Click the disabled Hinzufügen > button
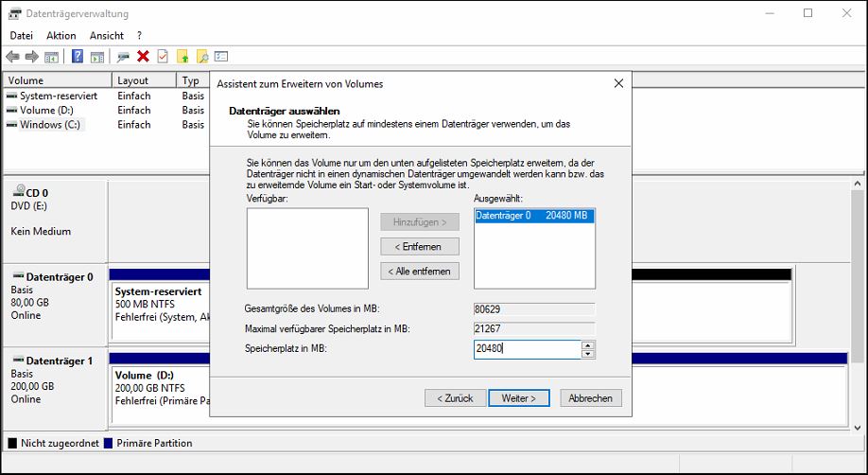Image resolution: width=868 pixels, height=475 pixels. pyautogui.click(x=420, y=221)
